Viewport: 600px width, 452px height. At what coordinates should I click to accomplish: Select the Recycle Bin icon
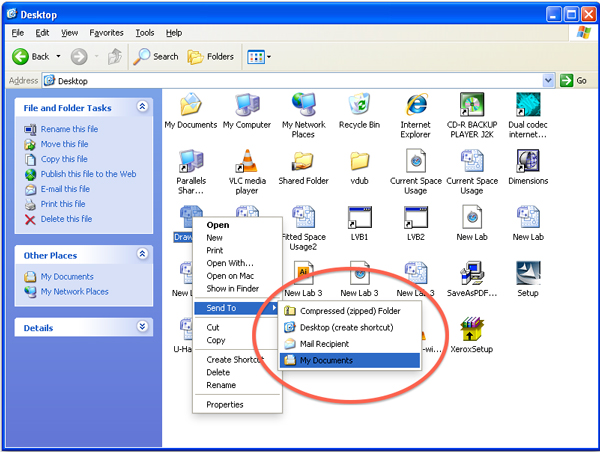359,105
